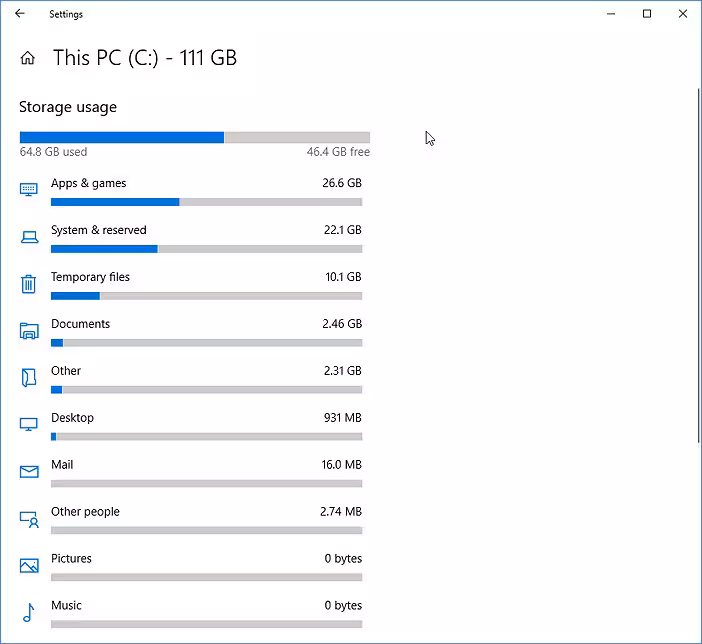Viewport: 702px width, 644px height.
Task: Click the Home icon beside This PC
Action: tap(28, 58)
